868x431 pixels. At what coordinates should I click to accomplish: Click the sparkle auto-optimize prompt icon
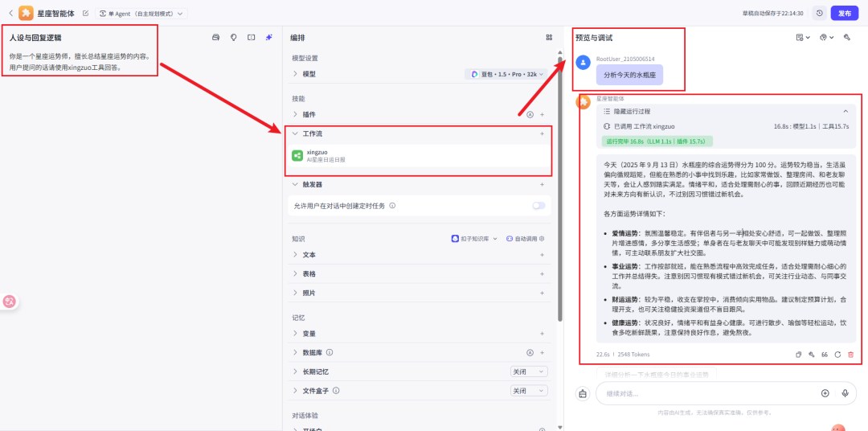(269, 38)
